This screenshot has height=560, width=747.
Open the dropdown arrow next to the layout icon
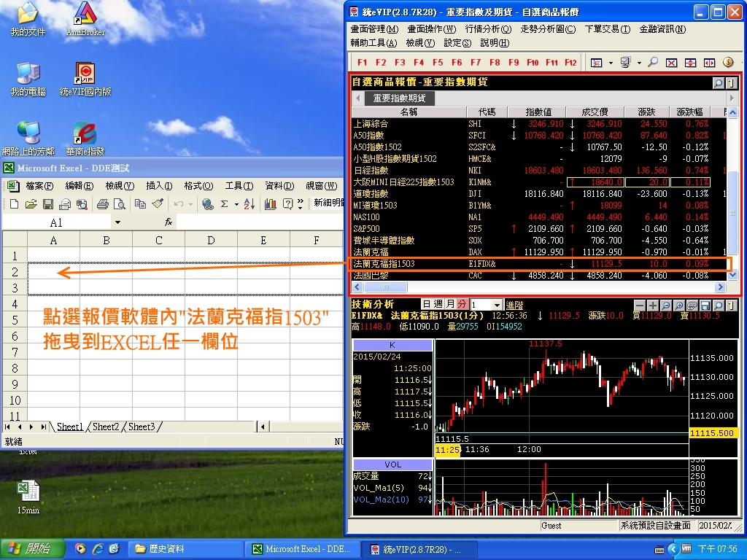611,63
